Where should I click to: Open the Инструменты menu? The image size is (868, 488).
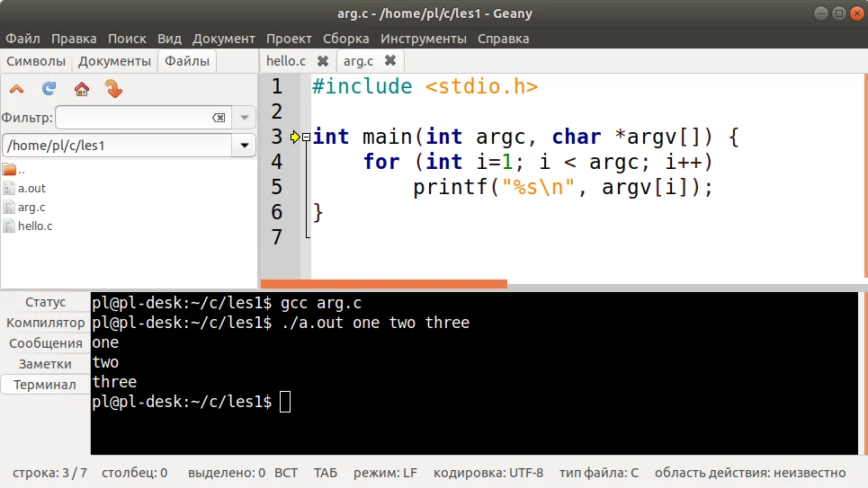pos(423,39)
